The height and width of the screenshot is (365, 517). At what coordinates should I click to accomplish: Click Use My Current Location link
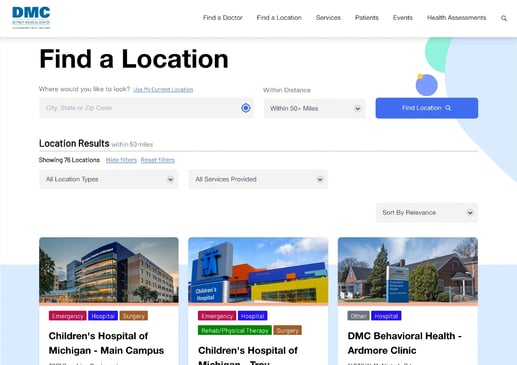[163, 90]
